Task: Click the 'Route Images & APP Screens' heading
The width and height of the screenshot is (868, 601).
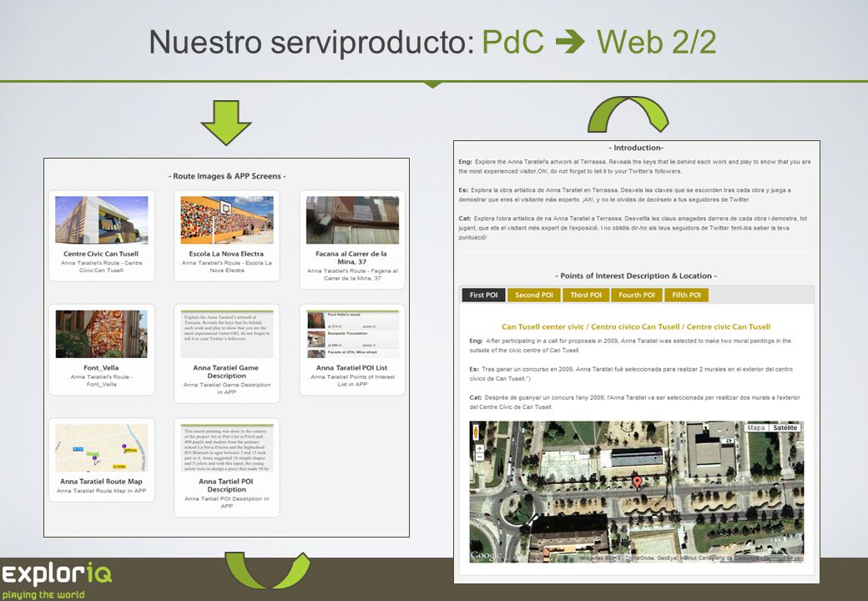Action: (x=227, y=176)
